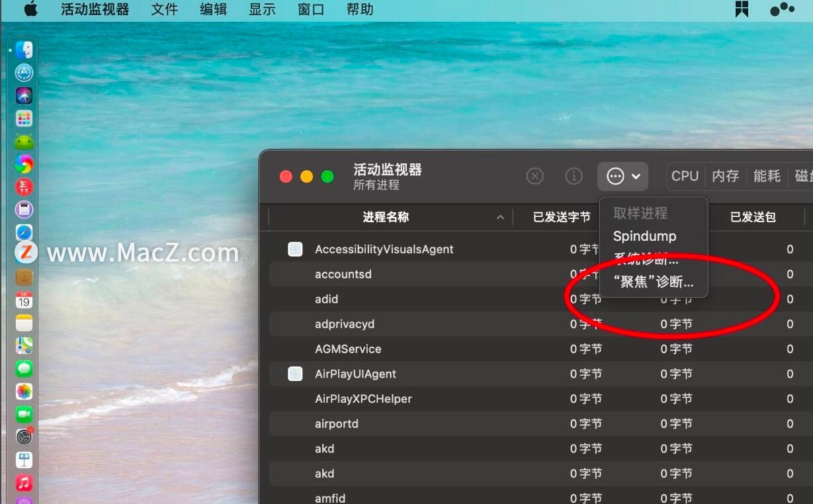Switch to the 内存 tab

(725, 176)
